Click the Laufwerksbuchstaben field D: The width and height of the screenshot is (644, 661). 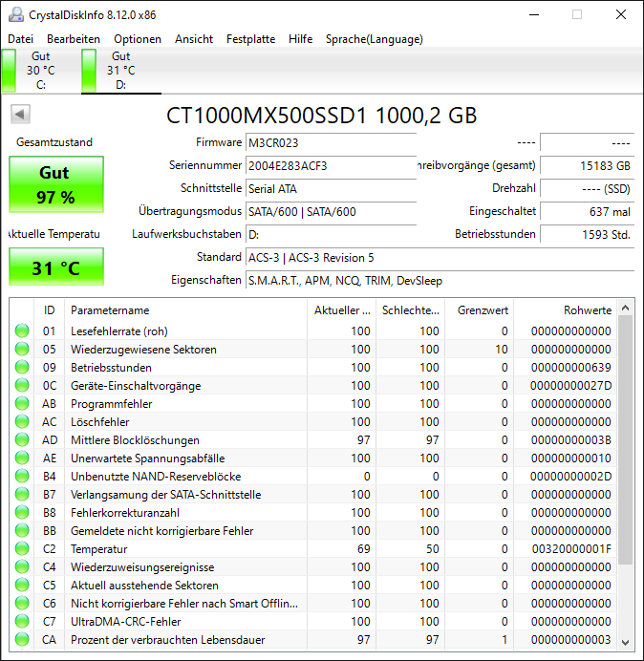pyautogui.click(x=331, y=234)
